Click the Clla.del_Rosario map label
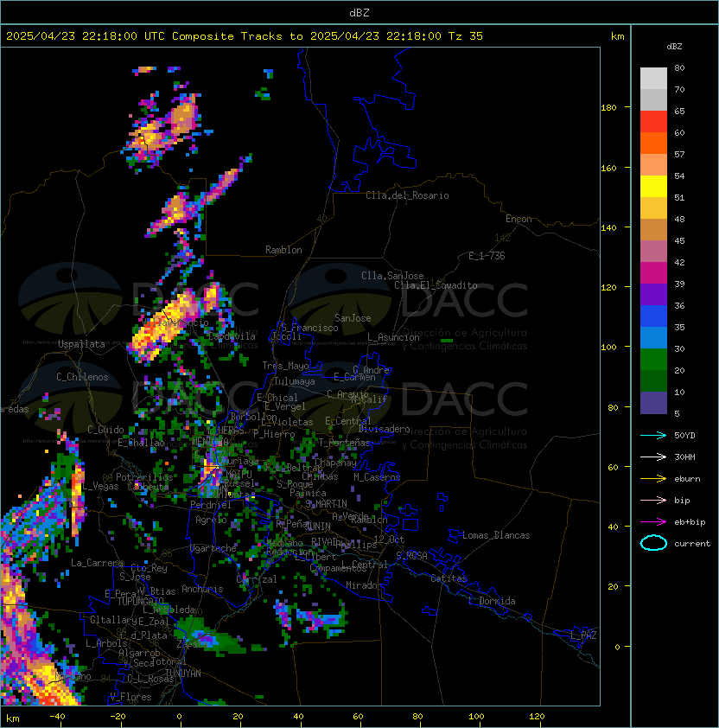The height and width of the screenshot is (728, 719). (407, 195)
